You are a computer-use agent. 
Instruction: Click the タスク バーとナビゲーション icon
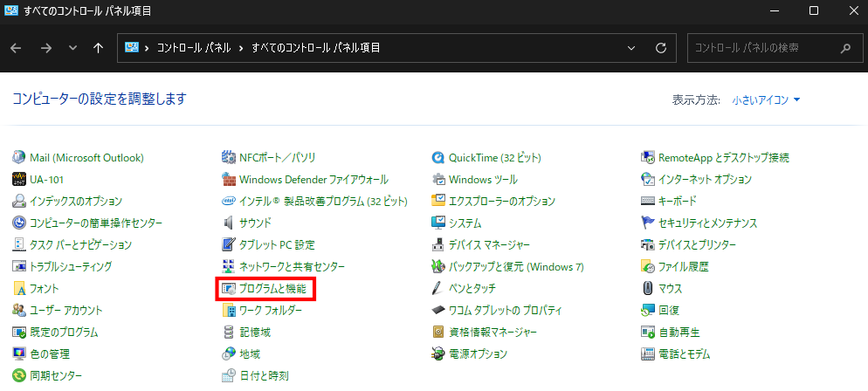[19, 244]
